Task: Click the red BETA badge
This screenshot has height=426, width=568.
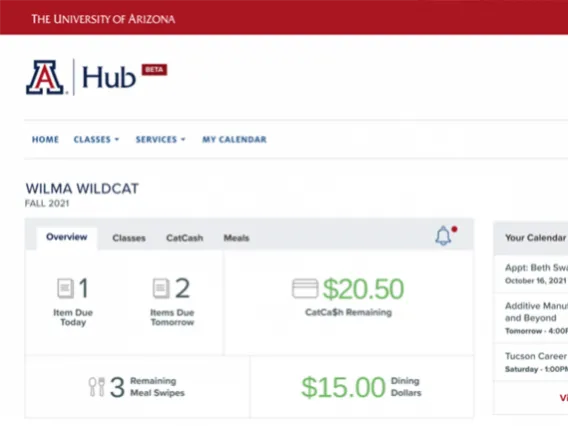Action: tap(154, 70)
